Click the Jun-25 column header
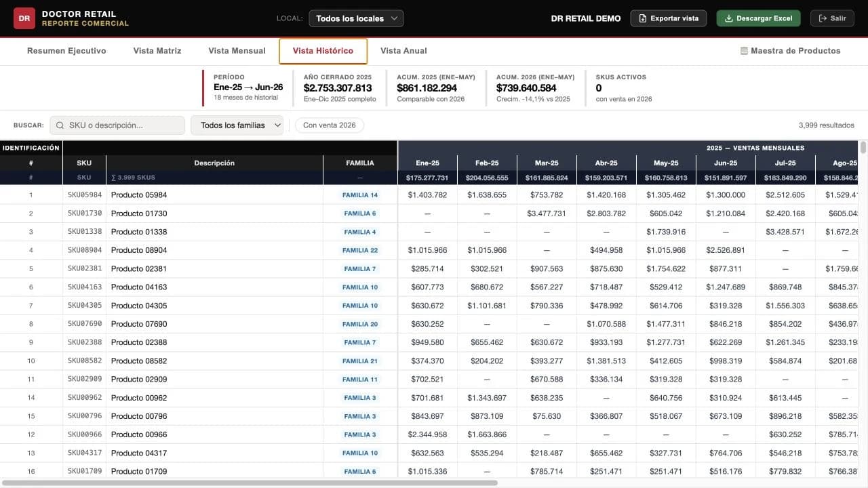868x488 pixels. tap(726, 163)
